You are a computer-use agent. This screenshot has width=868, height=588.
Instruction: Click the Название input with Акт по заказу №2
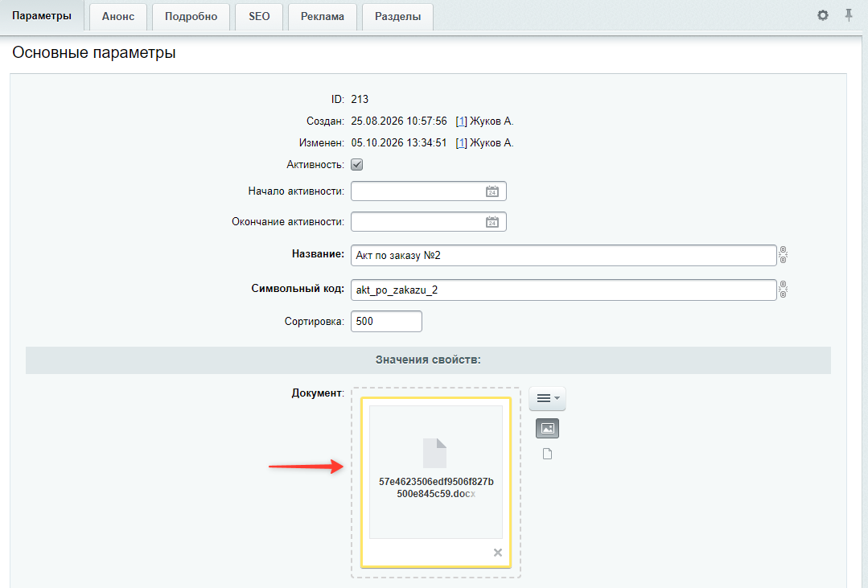click(x=564, y=255)
